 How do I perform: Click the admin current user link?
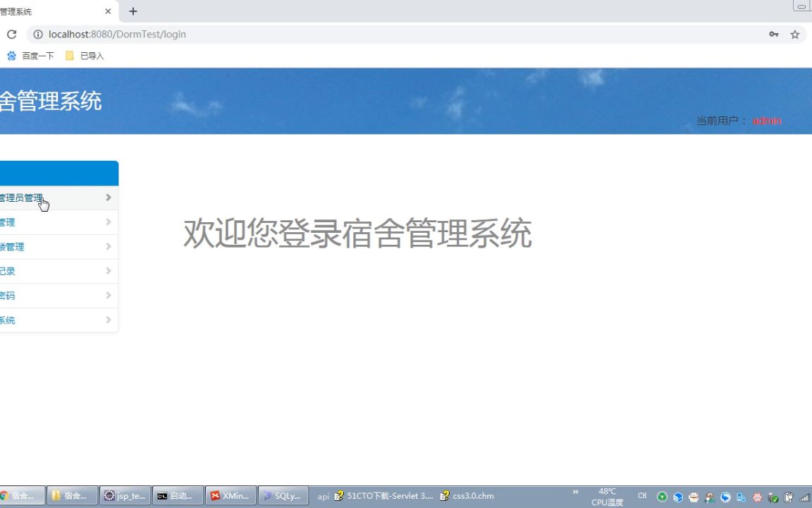(x=766, y=121)
